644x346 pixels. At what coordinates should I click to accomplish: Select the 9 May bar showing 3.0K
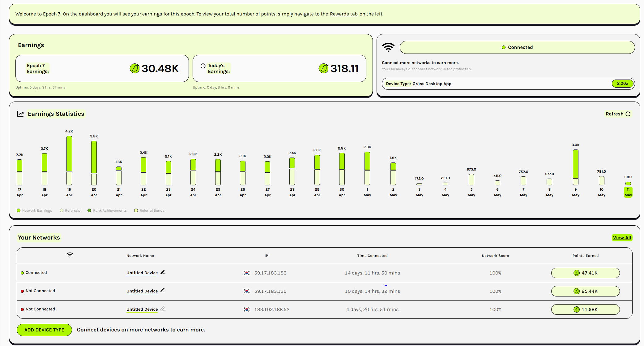pos(576,167)
